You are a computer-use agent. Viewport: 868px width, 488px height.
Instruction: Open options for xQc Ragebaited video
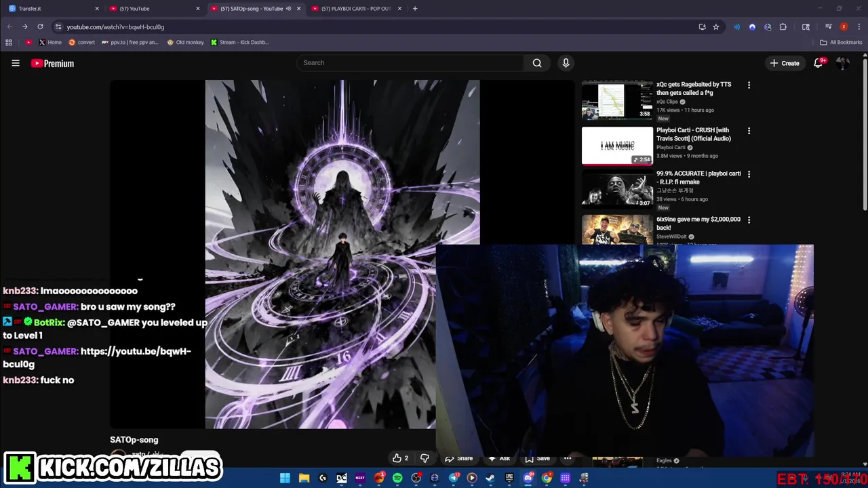click(749, 85)
